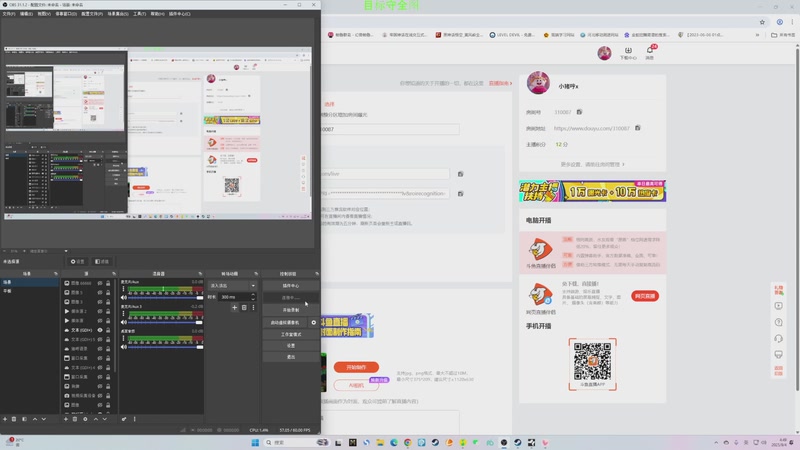Image resolution: width=800 pixels, height=450 pixels.
Task: Open the 淡入淡出 transition dropdown
Action: pyautogui.click(x=232, y=286)
